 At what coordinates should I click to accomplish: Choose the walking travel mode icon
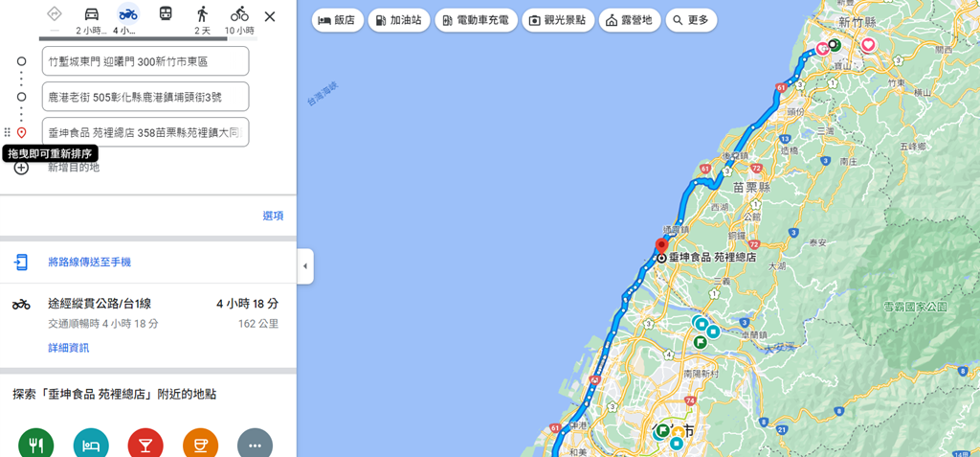coord(202,13)
